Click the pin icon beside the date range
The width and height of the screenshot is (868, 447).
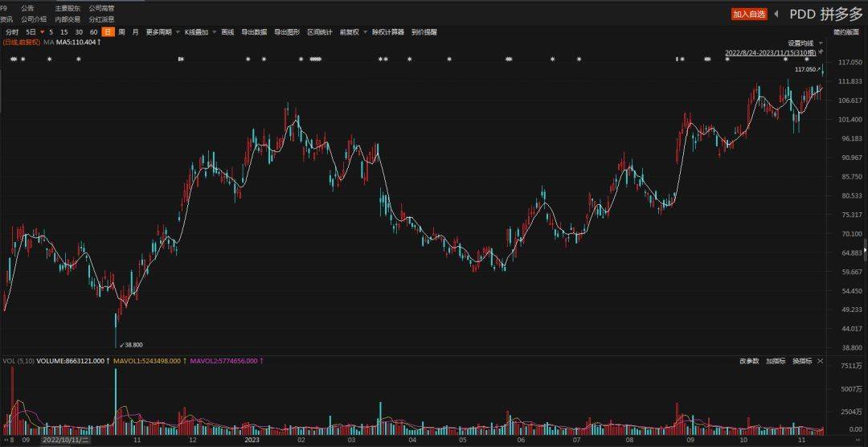821,51
